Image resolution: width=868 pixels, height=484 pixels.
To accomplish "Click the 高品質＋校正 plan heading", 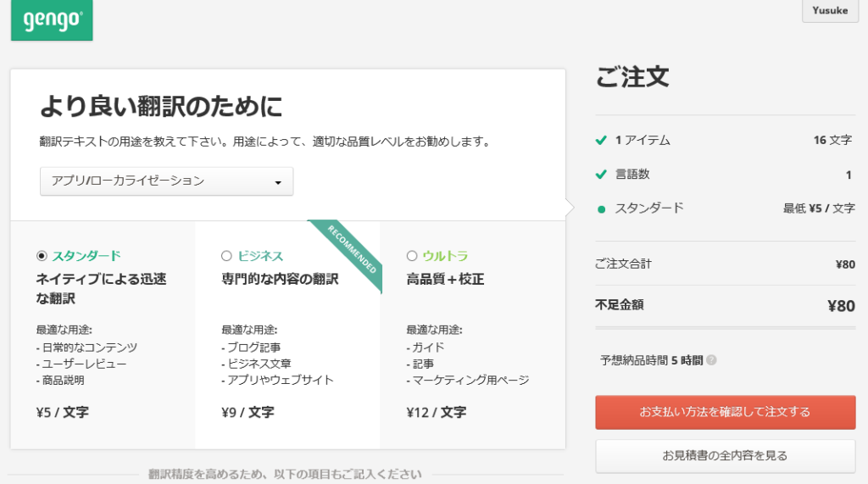I will 445,279.
